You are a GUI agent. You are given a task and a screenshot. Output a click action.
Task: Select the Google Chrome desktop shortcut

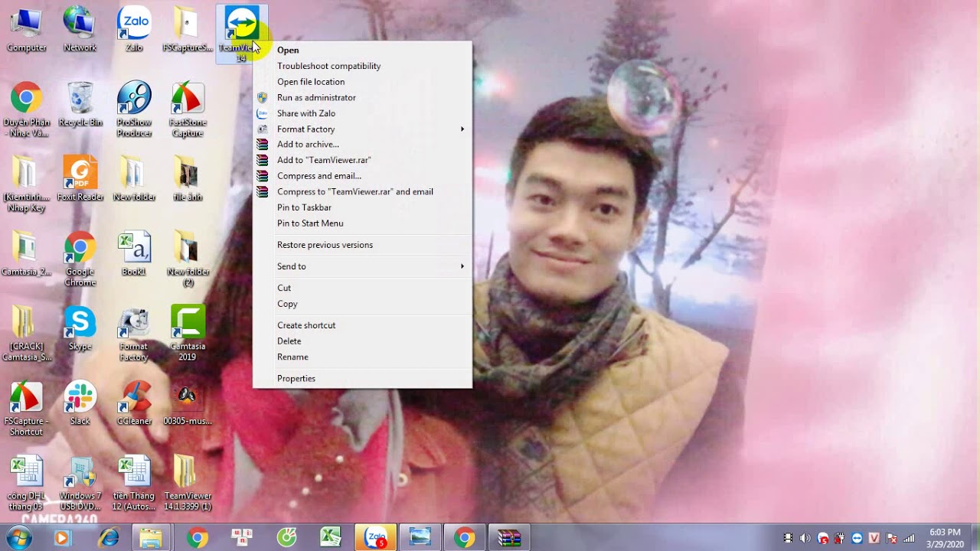point(80,259)
